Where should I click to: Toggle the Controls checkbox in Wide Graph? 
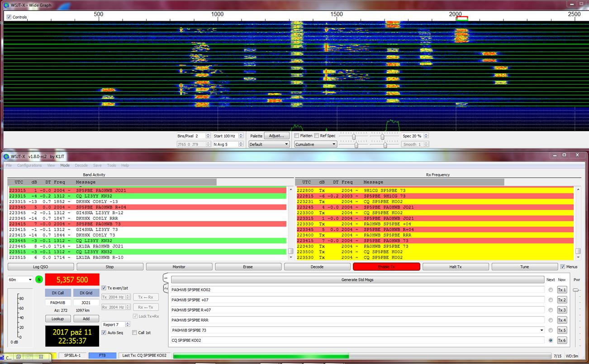pyautogui.click(x=9, y=17)
